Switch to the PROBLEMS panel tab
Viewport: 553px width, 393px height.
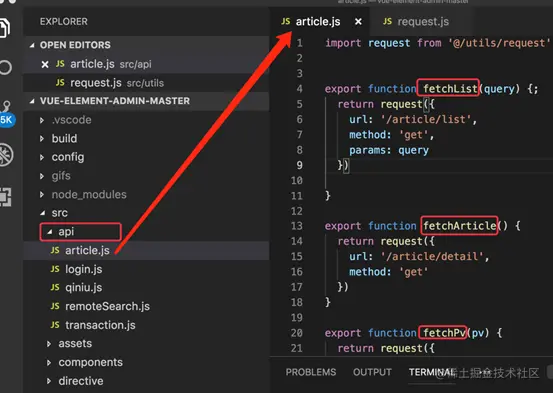[311, 372]
